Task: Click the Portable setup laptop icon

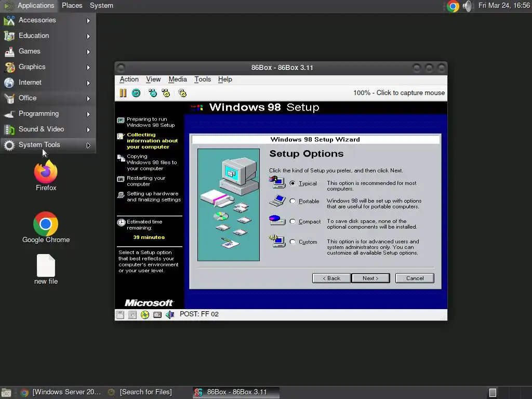Action: [x=277, y=200]
